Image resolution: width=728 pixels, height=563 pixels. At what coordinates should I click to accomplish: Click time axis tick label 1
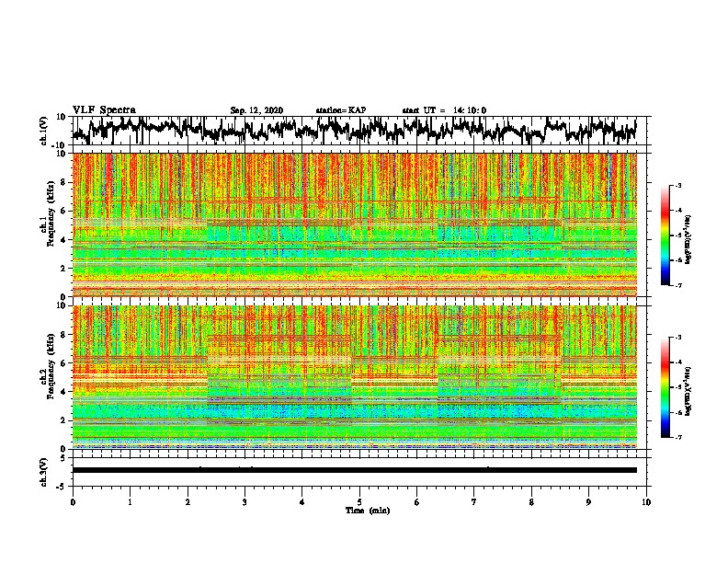[130, 502]
